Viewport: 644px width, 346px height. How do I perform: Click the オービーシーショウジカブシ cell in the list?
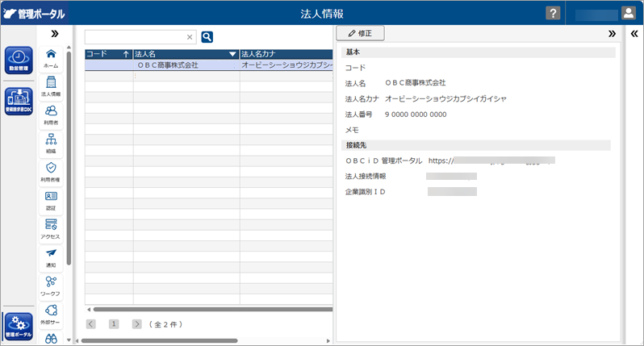(x=286, y=65)
